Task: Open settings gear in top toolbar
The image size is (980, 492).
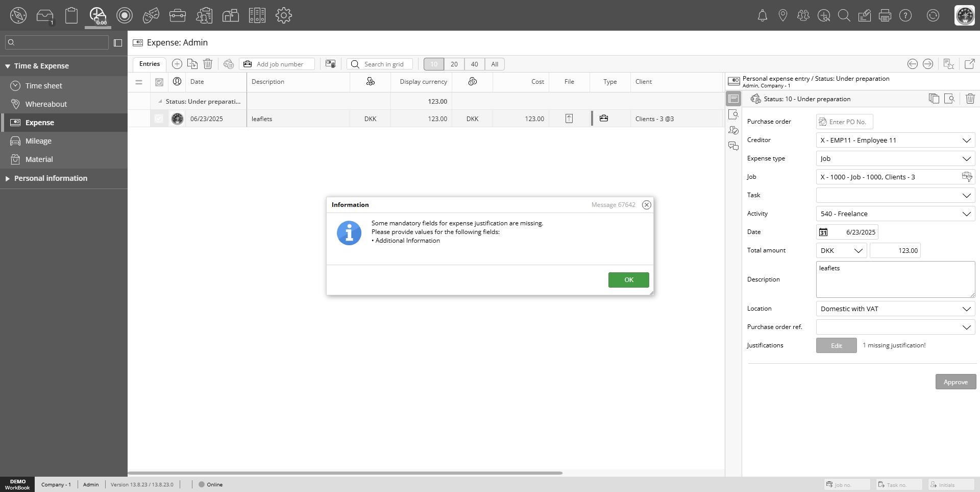Action: (x=283, y=15)
